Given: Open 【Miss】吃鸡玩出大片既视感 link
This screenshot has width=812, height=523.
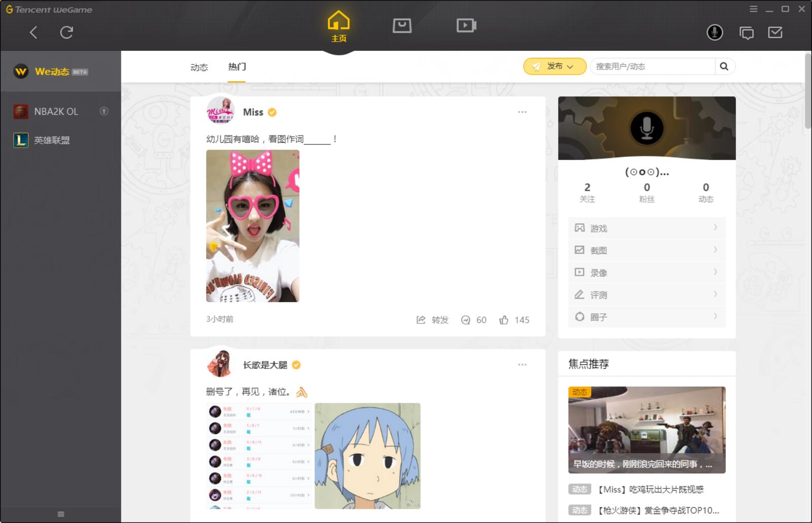Looking at the screenshot, I should click(x=649, y=489).
